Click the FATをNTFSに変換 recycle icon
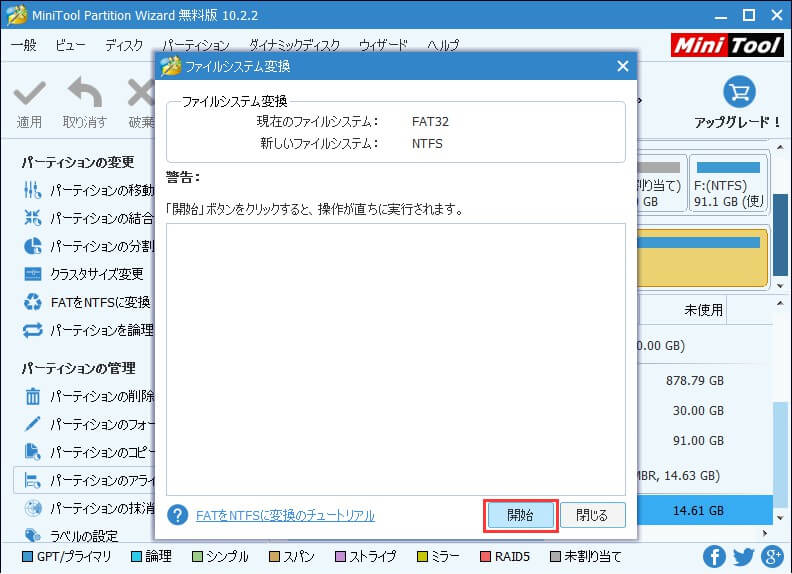The height and width of the screenshot is (574, 792). tap(32, 302)
